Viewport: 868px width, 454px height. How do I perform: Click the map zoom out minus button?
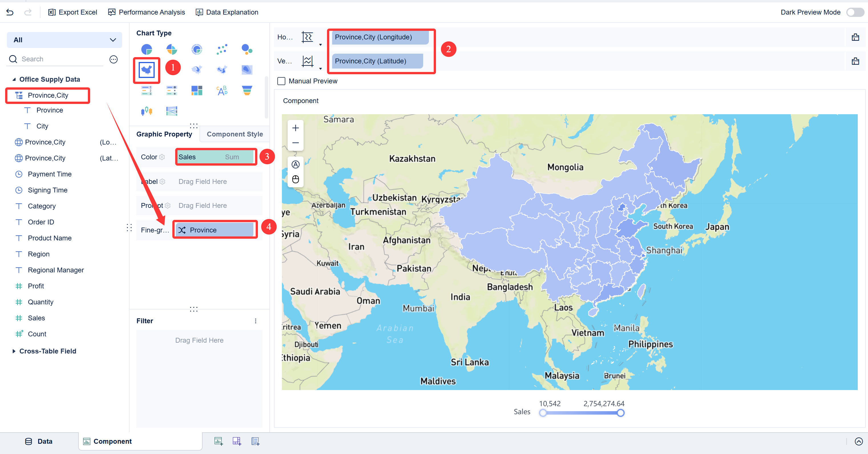tap(295, 143)
